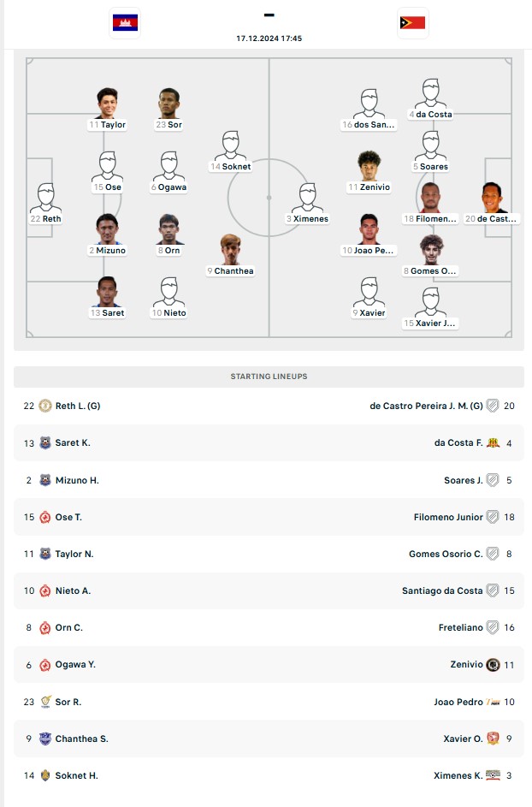This screenshot has height=807, width=532.
Task: Click the club crest next to da Costa F.
Action: point(493,442)
